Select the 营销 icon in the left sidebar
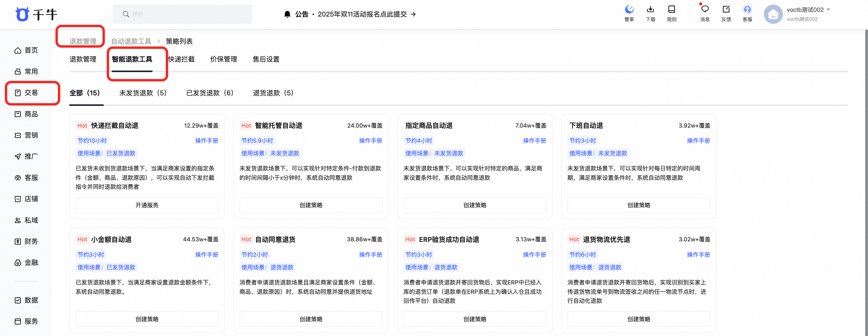 click(30, 135)
